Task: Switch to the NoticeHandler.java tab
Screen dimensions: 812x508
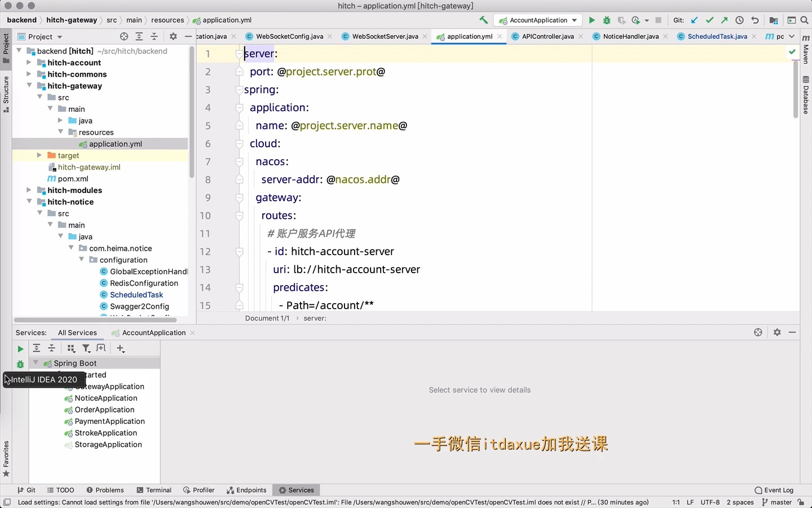Action: point(630,36)
